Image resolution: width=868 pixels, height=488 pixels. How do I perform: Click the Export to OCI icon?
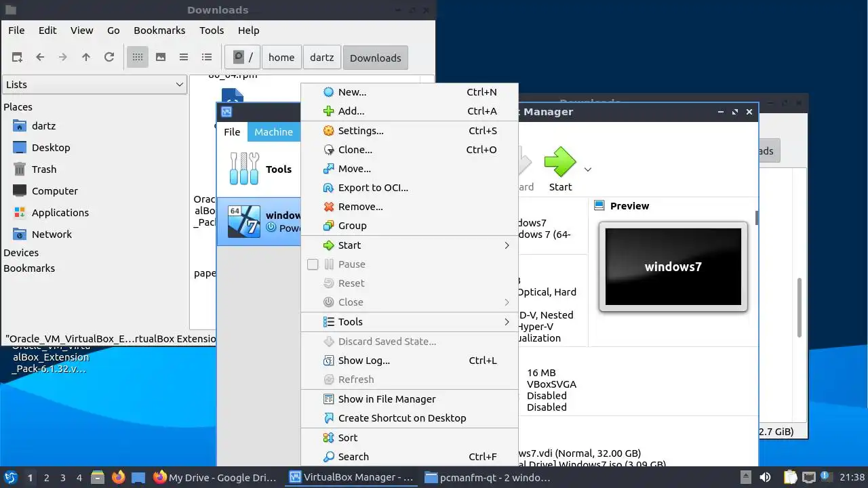(x=328, y=188)
